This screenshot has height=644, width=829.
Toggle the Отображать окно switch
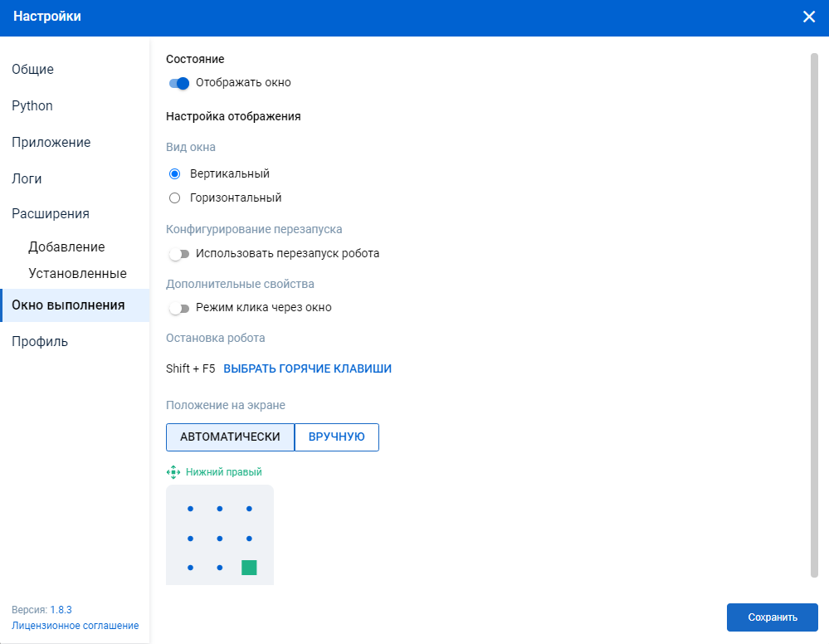coord(179,83)
